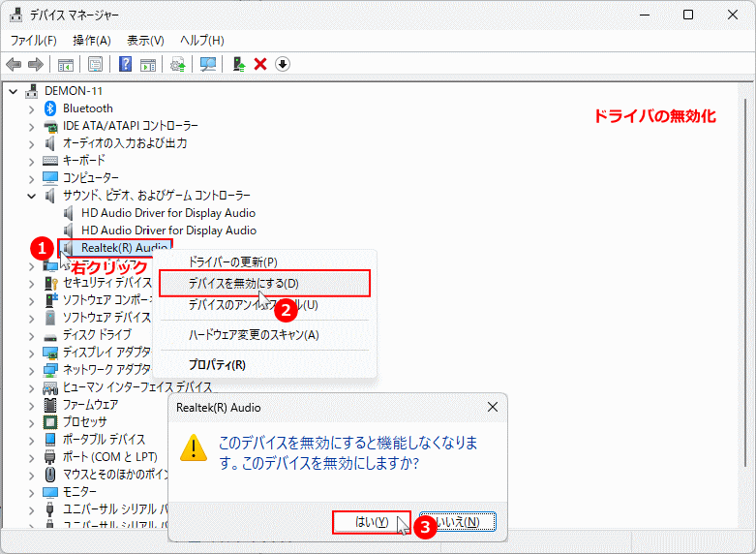Click the DEMON-11 computer root icon
Screen dimensions: 756x554
click(x=32, y=91)
